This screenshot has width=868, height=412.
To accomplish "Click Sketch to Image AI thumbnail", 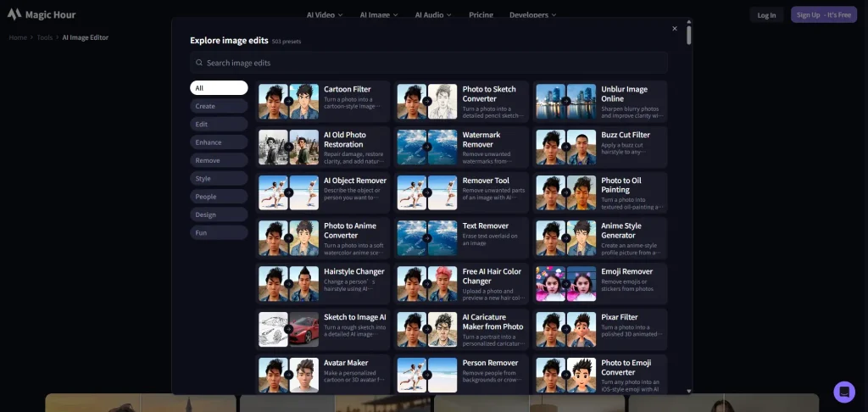I will (x=288, y=329).
